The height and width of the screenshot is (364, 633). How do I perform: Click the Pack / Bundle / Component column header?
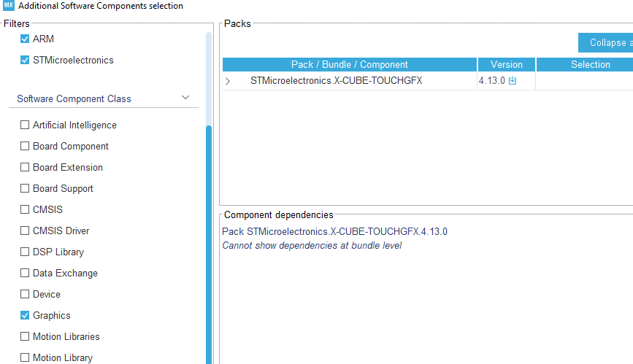[350, 65]
